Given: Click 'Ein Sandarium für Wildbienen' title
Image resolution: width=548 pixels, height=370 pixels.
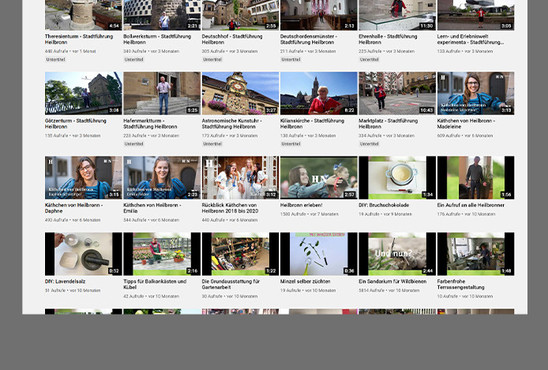Looking at the screenshot, I should (392, 281).
